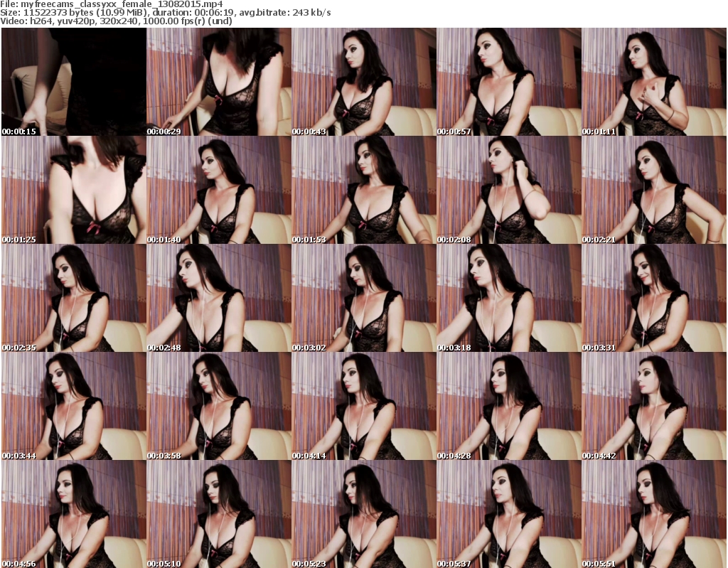
Task: Click the Video h264 codec info line
Action: (116, 21)
